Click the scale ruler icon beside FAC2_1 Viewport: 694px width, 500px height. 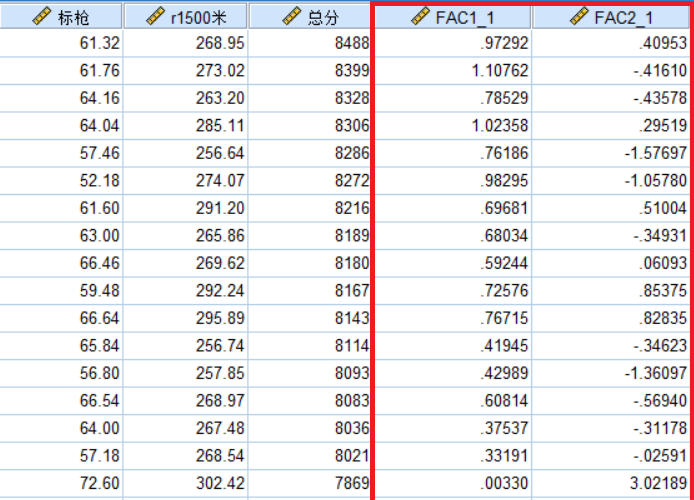(x=579, y=17)
